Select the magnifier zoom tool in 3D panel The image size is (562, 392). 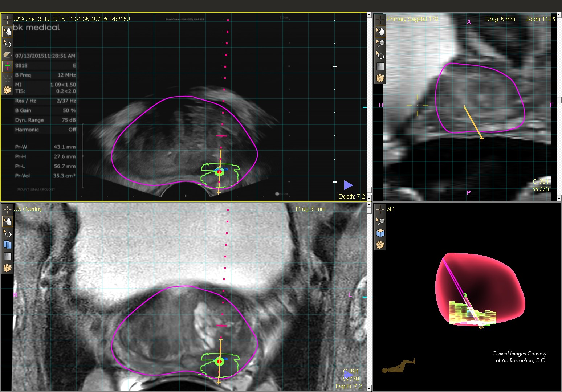[380, 221]
